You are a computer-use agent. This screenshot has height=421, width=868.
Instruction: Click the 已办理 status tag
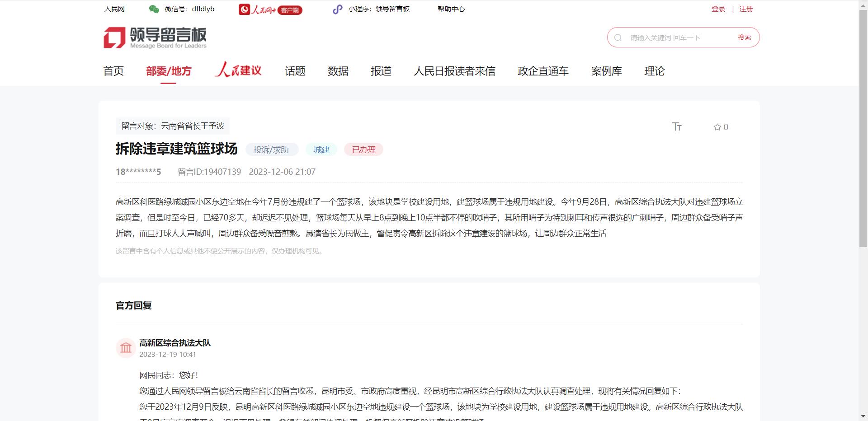coord(363,150)
